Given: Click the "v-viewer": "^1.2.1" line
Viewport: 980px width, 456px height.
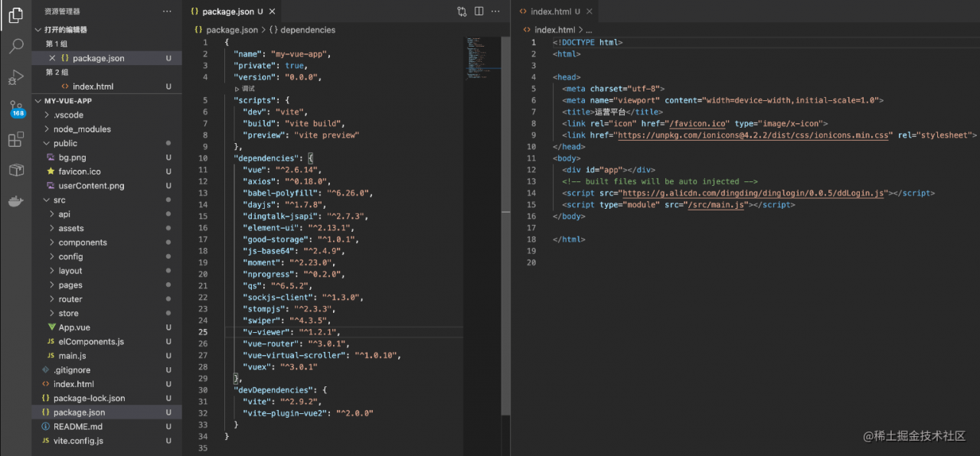Looking at the screenshot, I should (291, 333).
